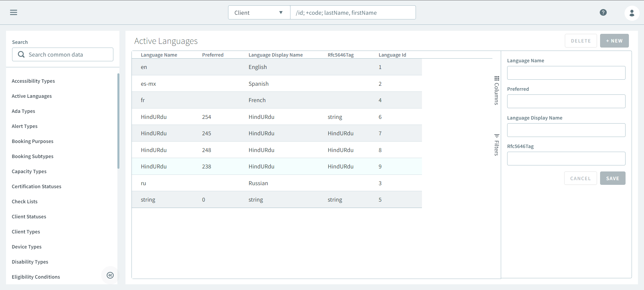Open Capacity Types in sidebar
This screenshot has width=644, height=290.
(x=29, y=171)
